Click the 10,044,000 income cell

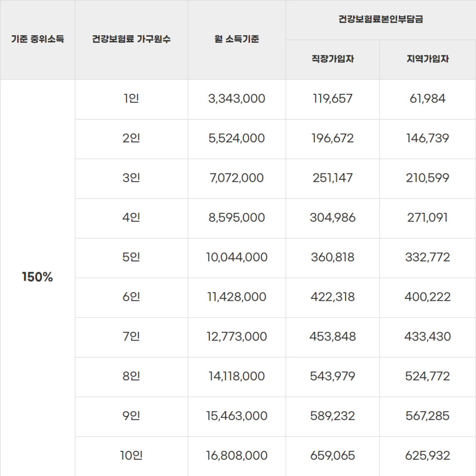click(x=237, y=258)
